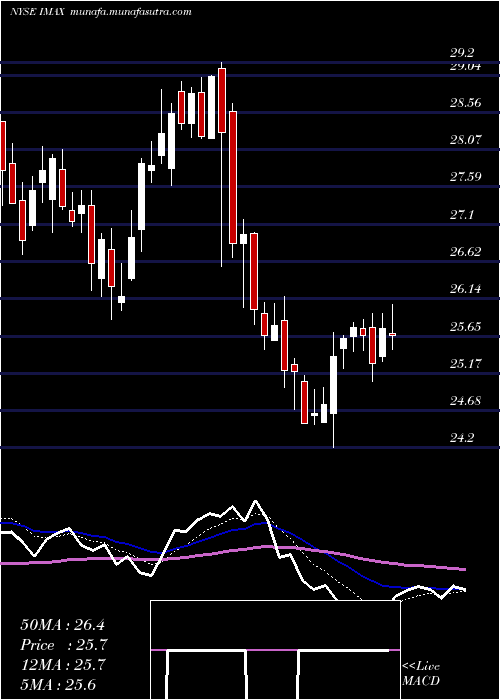Click the 50MA : 26.4 readout

[x=62, y=625]
